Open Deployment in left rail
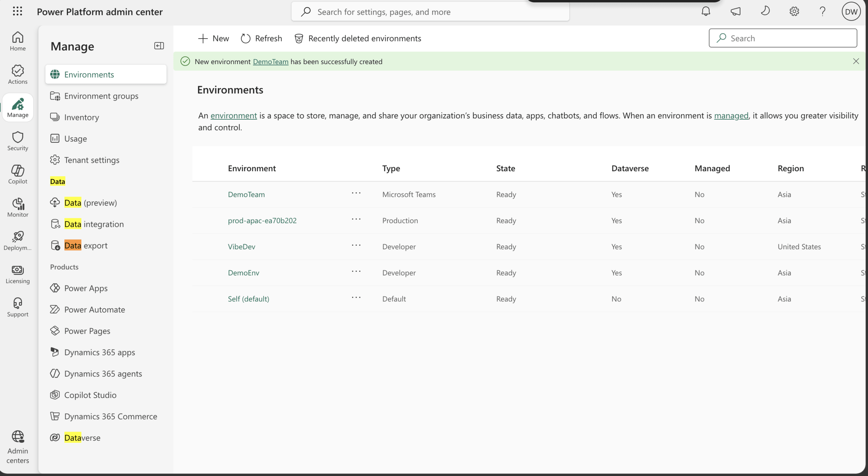 pos(18,241)
